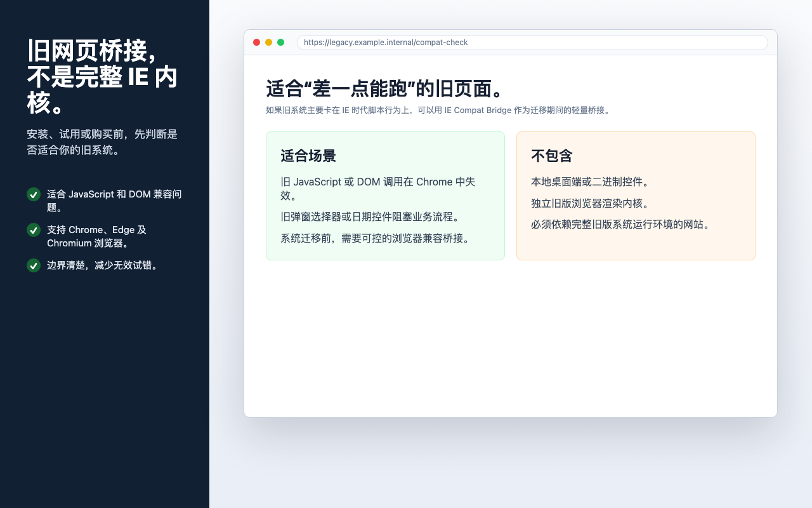
Task: Click the checkmark icon beside JavaScript 和 DOM 兼容问题
Action: click(x=34, y=194)
